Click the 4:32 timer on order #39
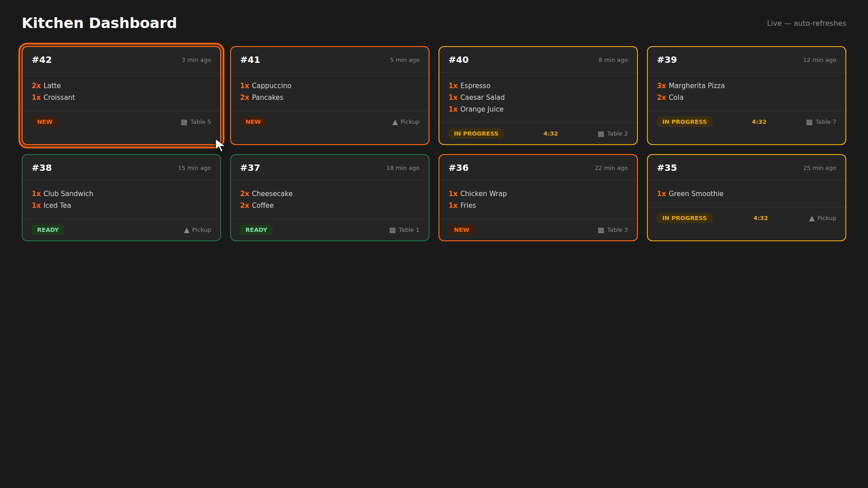868x488 pixels. point(759,122)
